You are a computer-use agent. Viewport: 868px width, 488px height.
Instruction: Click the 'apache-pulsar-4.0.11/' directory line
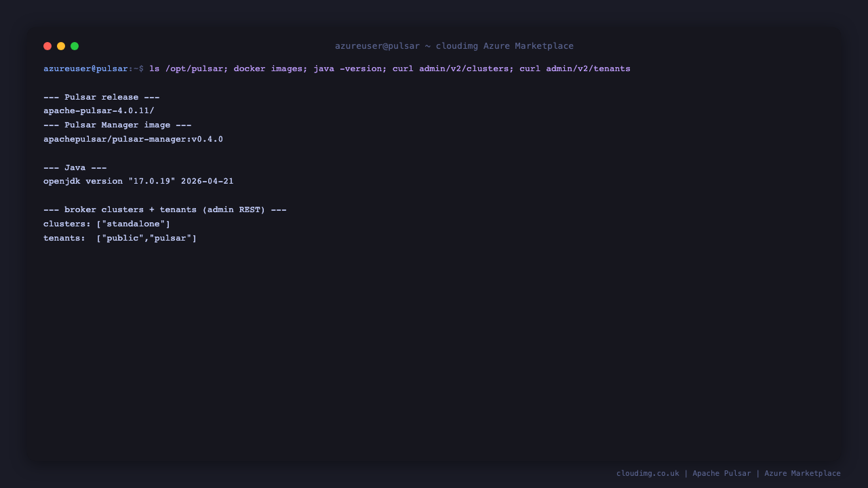pos(99,111)
